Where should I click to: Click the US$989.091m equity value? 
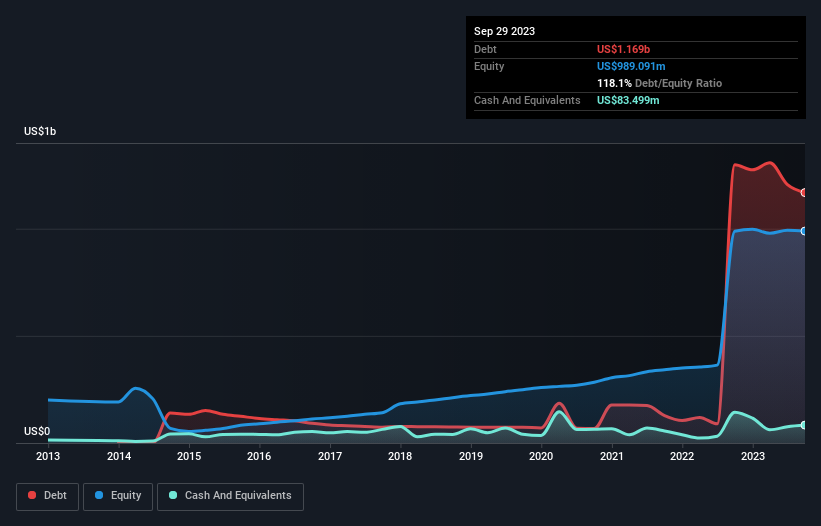[x=631, y=66]
